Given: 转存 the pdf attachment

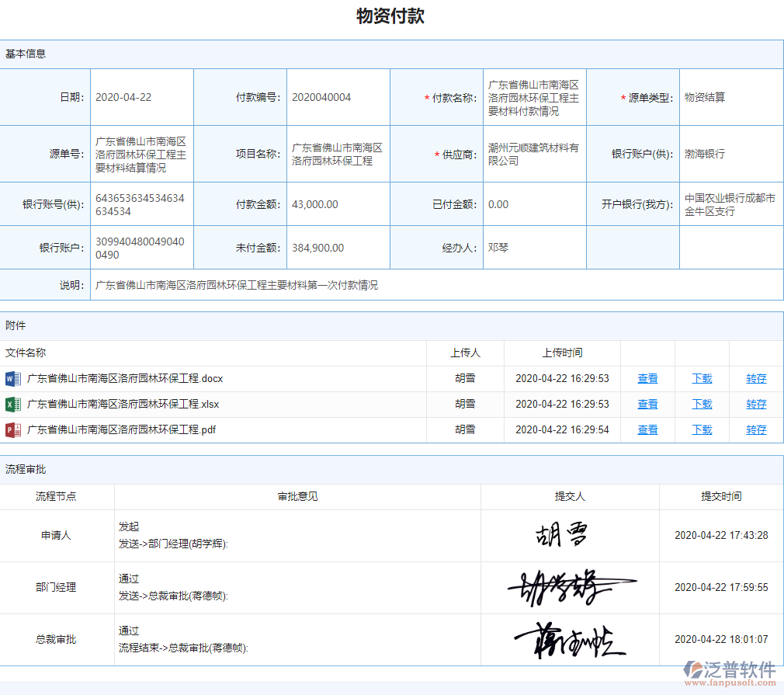Looking at the screenshot, I should coord(755,429).
